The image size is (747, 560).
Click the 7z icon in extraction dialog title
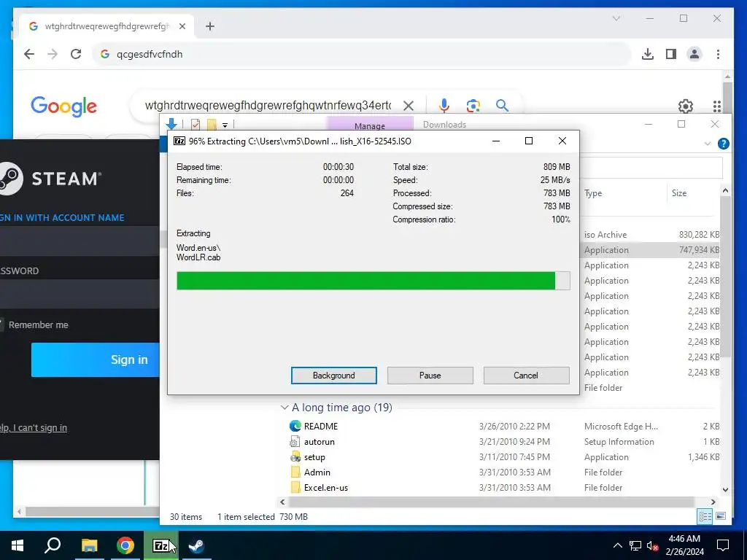point(179,141)
